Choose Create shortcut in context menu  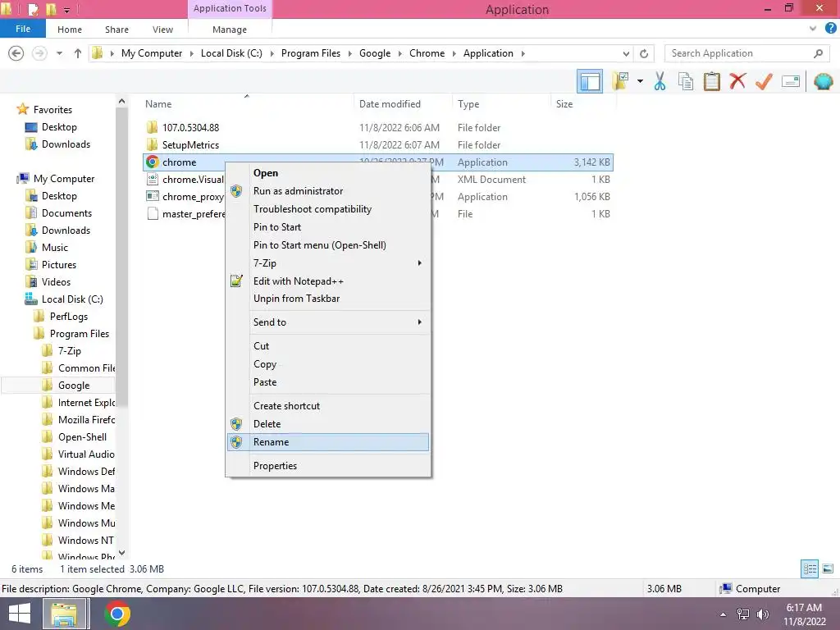pyautogui.click(x=328, y=406)
